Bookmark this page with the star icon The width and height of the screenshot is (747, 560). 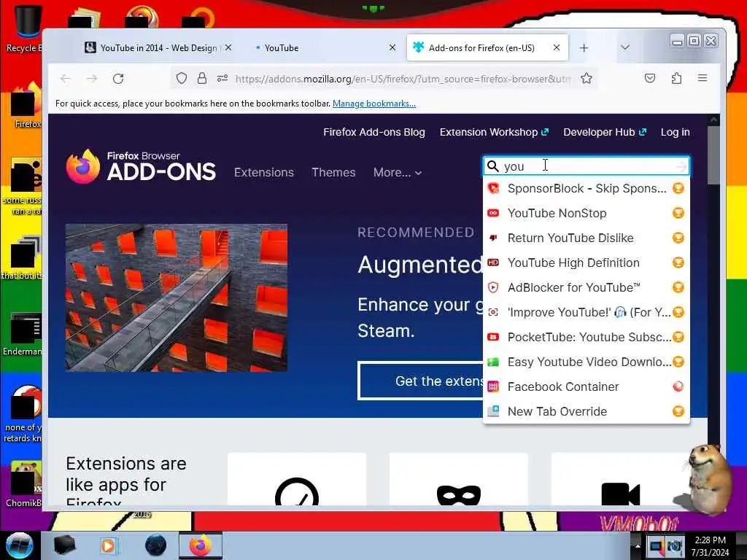587,78
